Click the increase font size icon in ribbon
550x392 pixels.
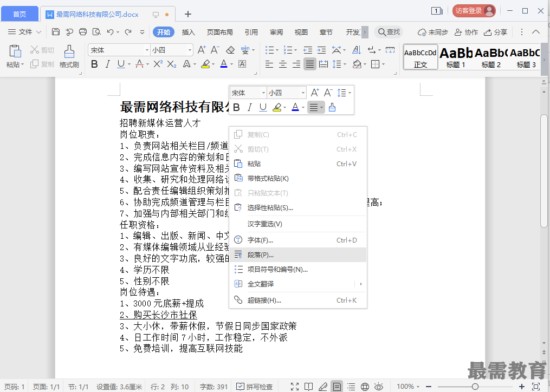coord(202,50)
